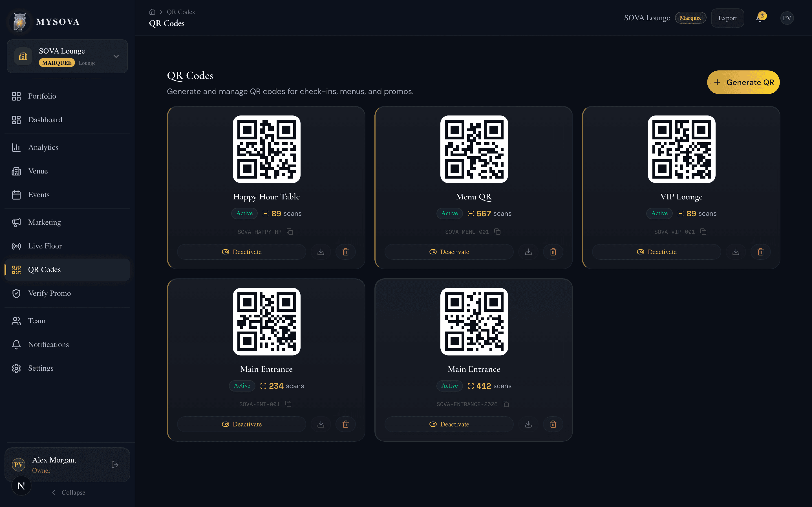Click the Verify Promo shield icon
This screenshot has height=507, width=812.
[16, 293]
